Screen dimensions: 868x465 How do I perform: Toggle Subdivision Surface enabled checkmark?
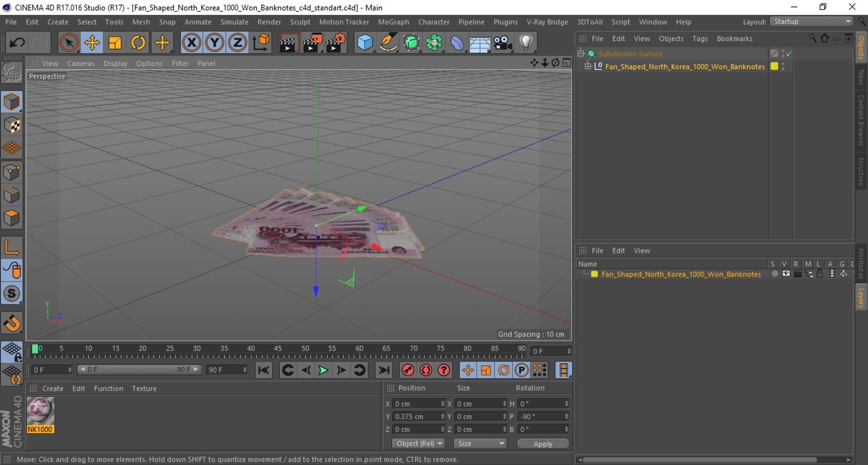pos(789,54)
